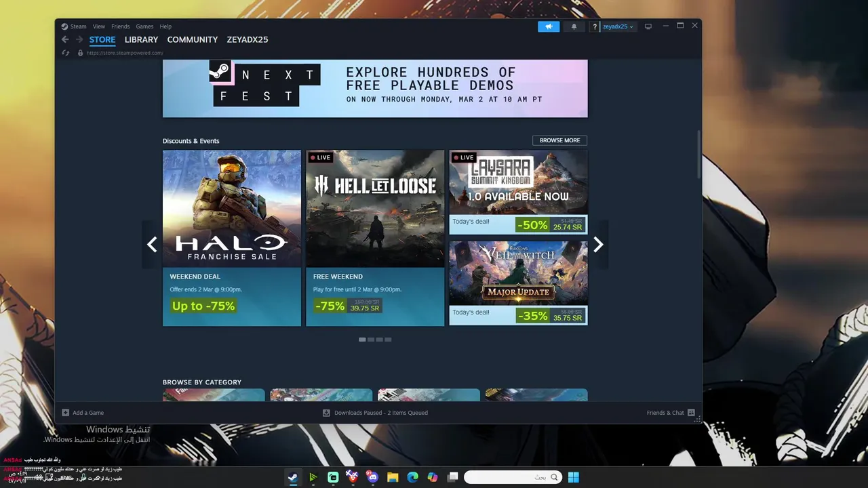Show previous deals with left carousel arrow
868x488 pixels.
152,244
